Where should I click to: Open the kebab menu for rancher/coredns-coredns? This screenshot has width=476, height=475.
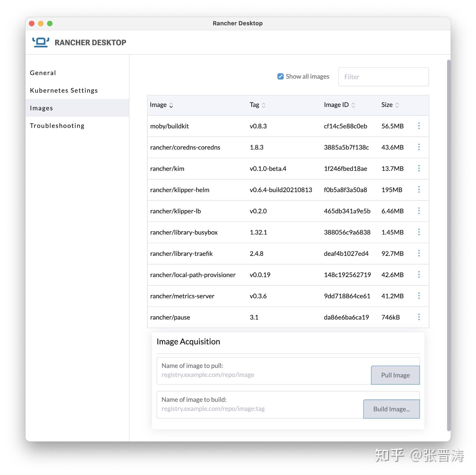click(419, 147)
